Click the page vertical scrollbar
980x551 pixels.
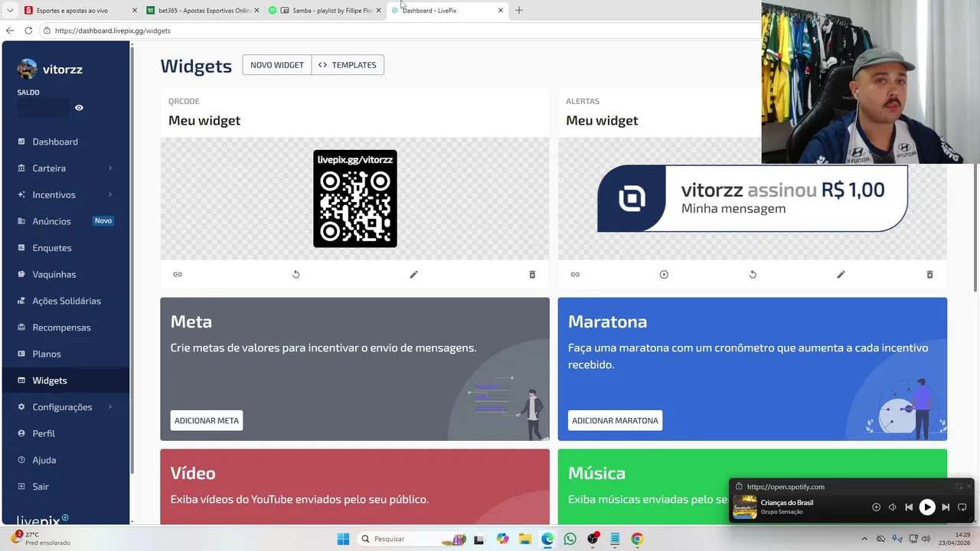975,227
